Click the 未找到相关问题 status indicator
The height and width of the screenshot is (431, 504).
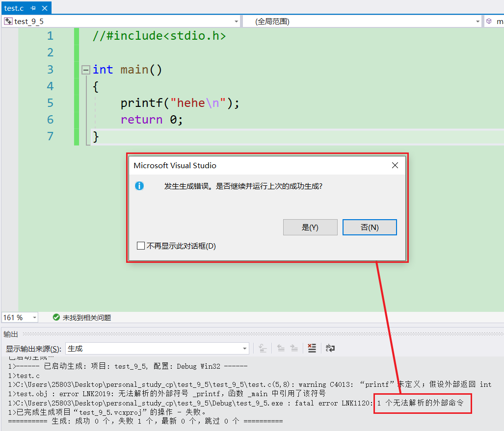[x=82, y=318]
